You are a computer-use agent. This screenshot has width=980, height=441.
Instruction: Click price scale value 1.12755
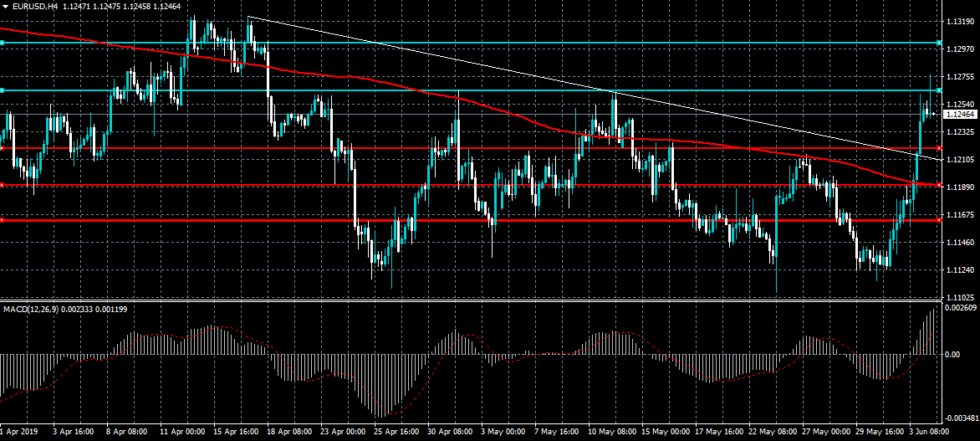(x=959, y=77)
